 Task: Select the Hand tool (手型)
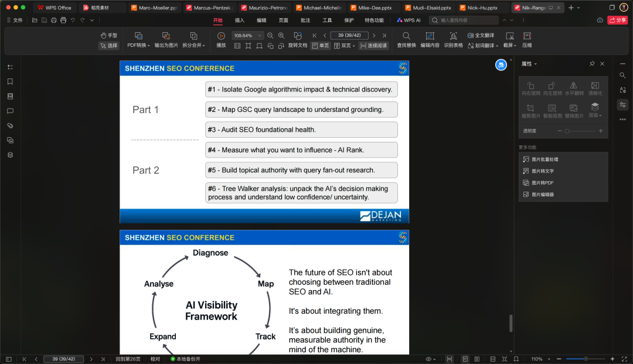point(108,36)
